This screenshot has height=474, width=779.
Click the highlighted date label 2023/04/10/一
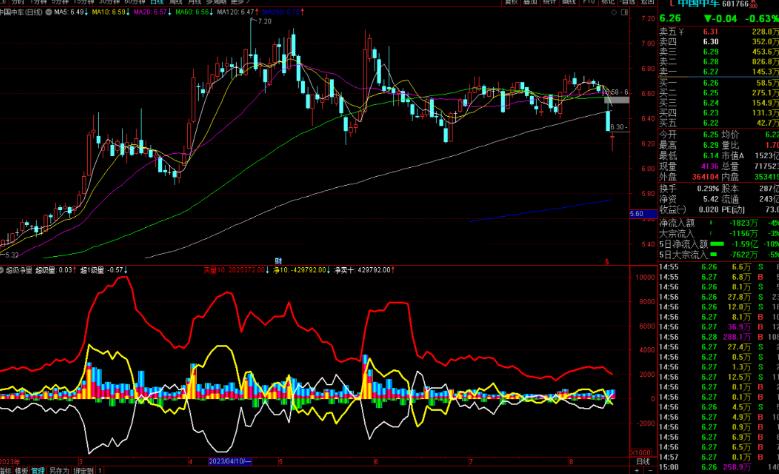point(230,461)
